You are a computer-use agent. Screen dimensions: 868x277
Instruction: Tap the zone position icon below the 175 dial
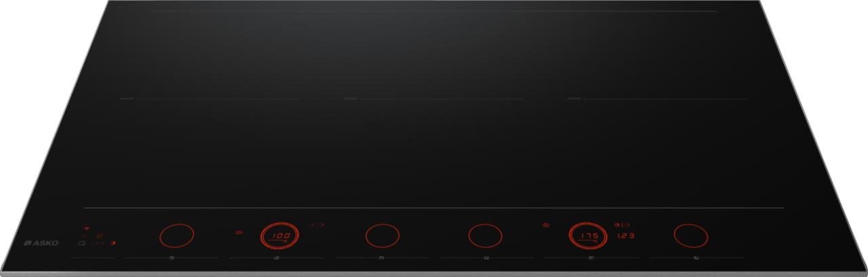pos(591,259)
